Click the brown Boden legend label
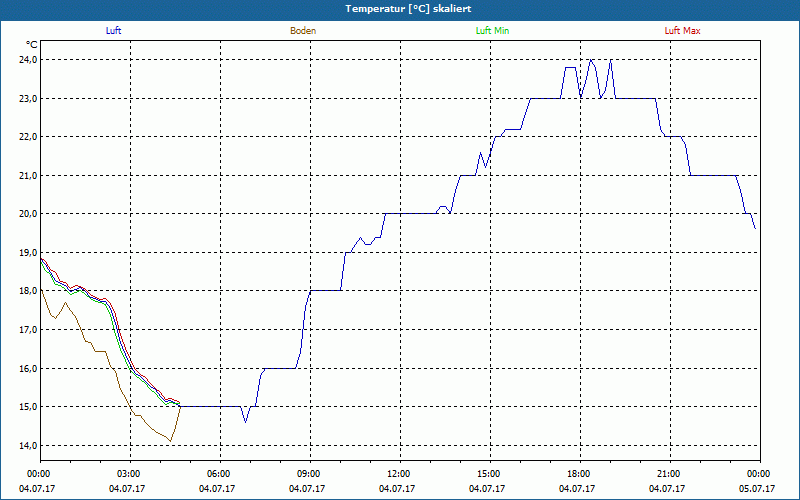 pos(303,31)
